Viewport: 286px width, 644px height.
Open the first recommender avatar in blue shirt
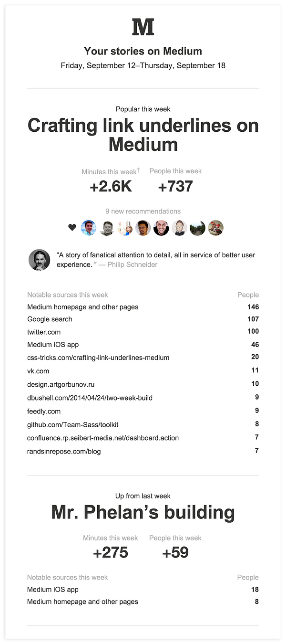[89, 228]
